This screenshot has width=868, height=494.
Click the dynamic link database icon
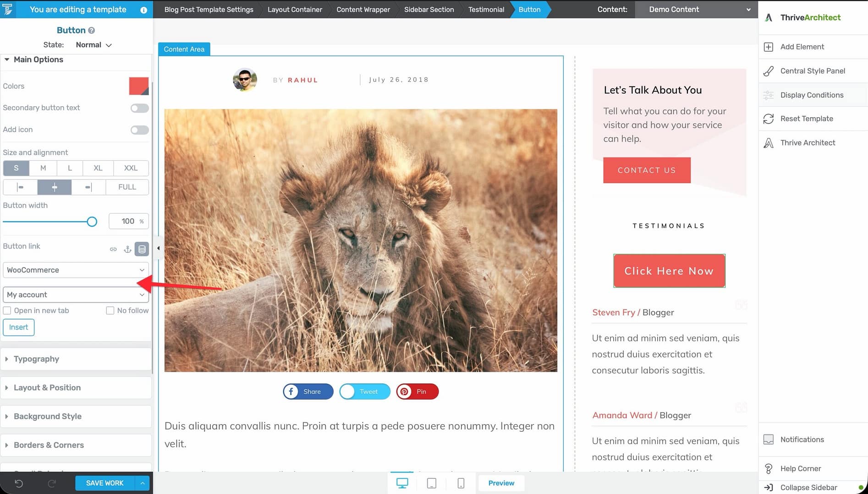point(142,249)
